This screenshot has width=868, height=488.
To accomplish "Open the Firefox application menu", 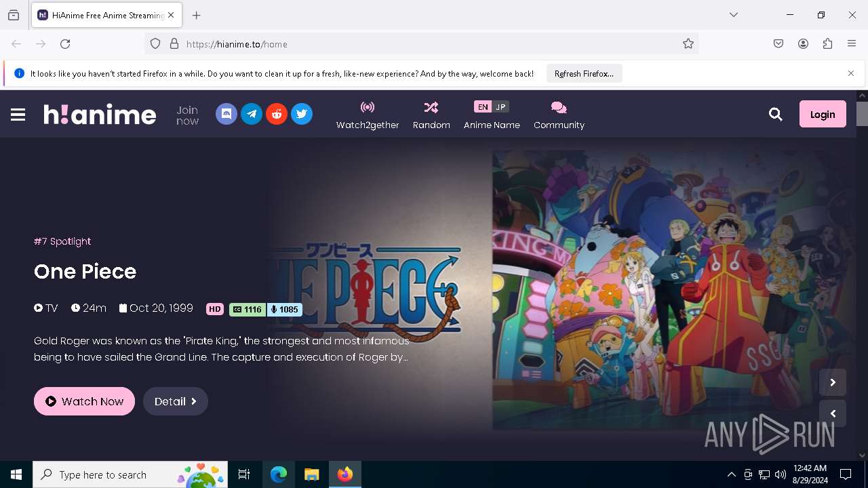I will [x=852, y=44].
